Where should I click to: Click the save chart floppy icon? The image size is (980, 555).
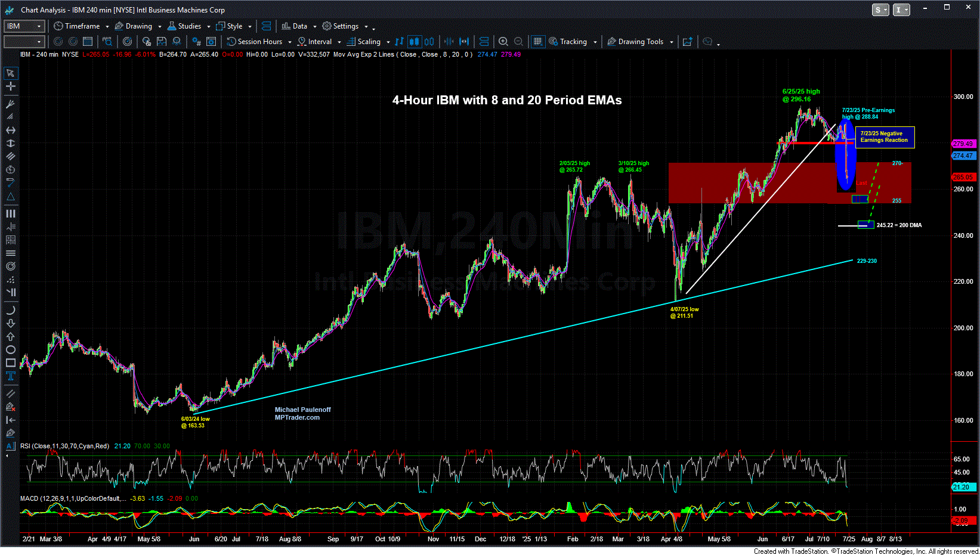[161, 42]
